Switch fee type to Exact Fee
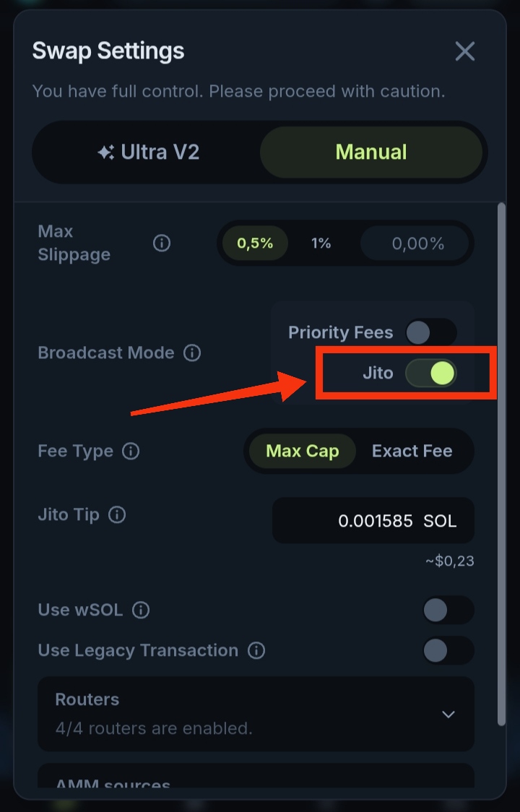 (x=412, y=452)
